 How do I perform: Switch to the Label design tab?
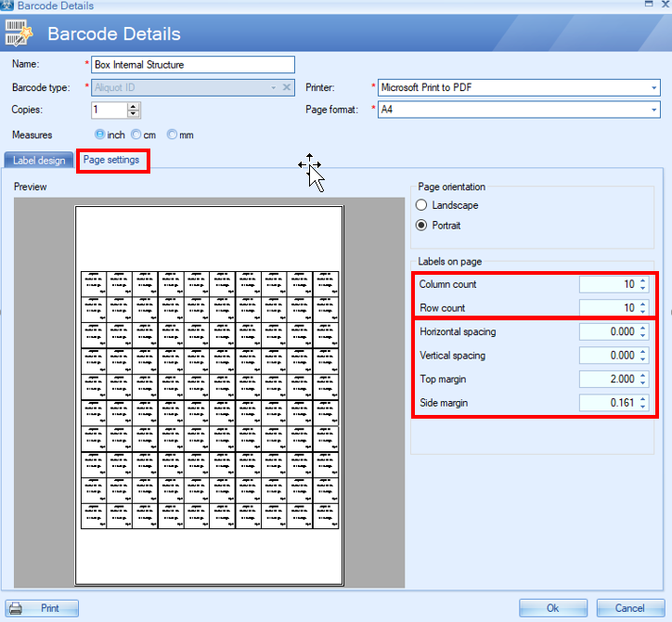coord(39,161)
